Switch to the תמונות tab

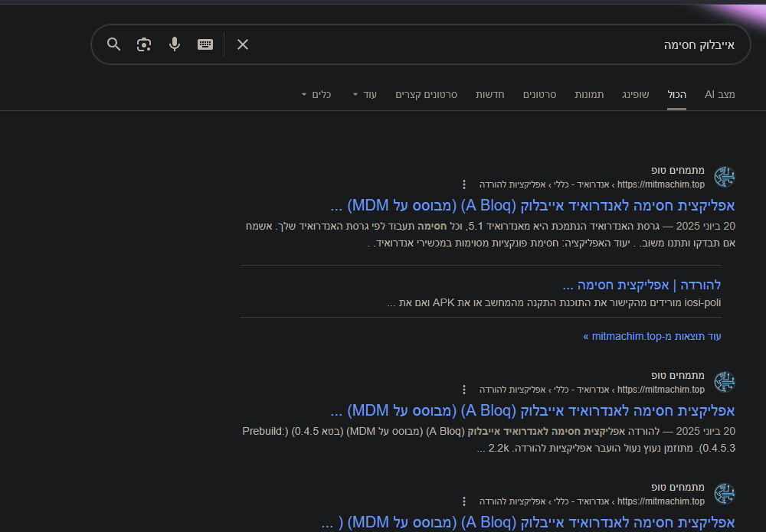(x=590, y=94)
